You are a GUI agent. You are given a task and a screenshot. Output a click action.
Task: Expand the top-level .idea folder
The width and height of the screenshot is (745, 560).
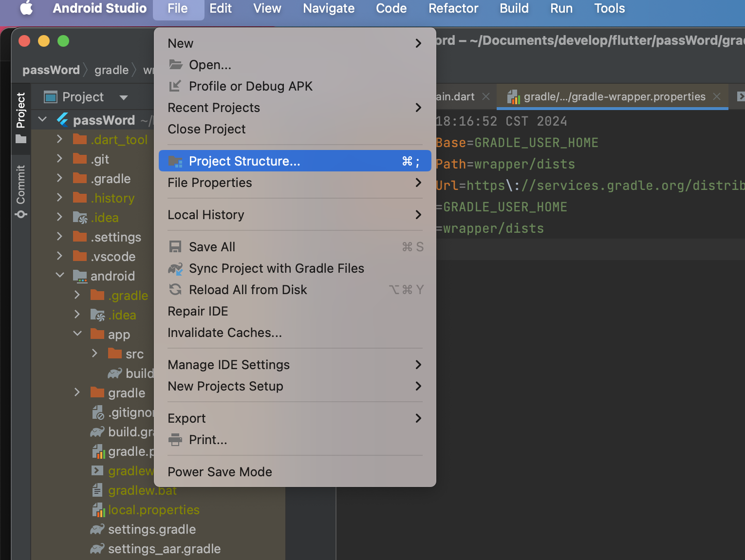point(59,217)
